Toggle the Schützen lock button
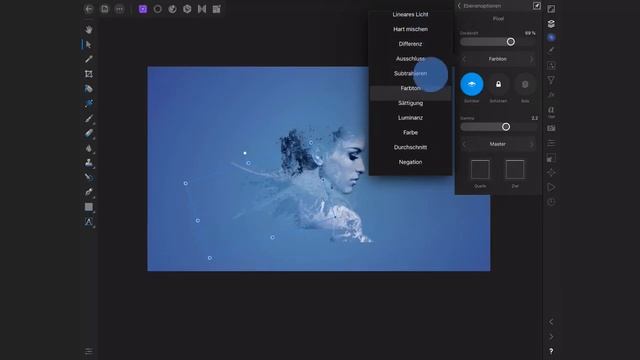Image resolution: width=640 pixels, height=360 pixels. click(498, 84)
